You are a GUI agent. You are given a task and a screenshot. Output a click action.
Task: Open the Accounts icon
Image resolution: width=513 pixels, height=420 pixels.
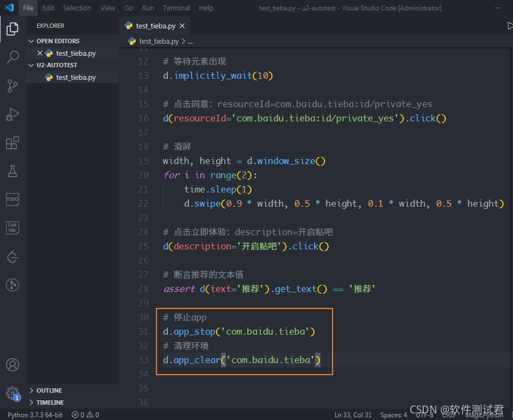point(13,365)
